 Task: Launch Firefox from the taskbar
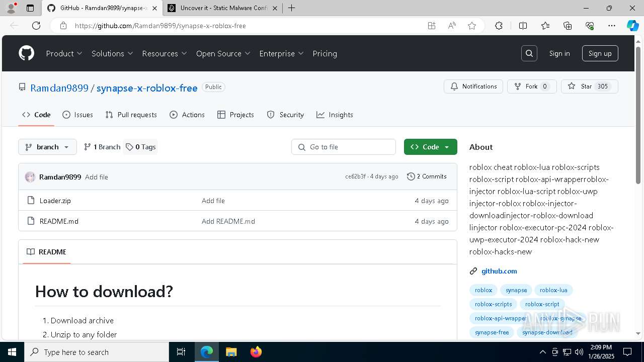tap(256, 352)
